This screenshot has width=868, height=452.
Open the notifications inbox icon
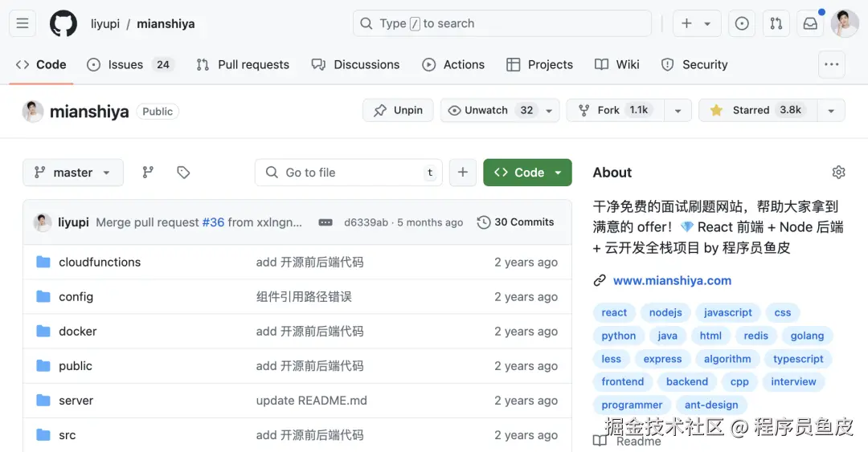click(x=810, y=23)
